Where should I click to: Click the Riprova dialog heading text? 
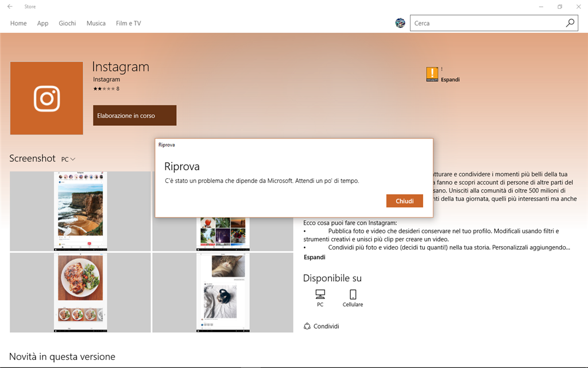point(182,166)
